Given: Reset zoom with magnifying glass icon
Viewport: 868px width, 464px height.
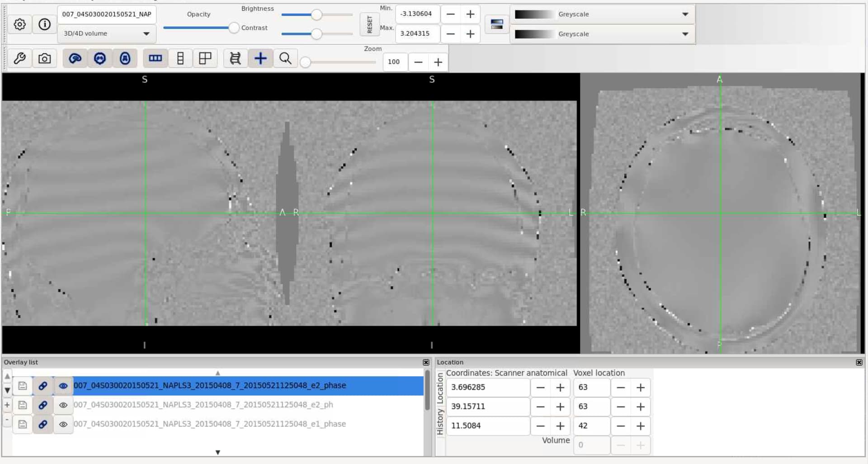Looking at the screenshot, I should 285,58.
